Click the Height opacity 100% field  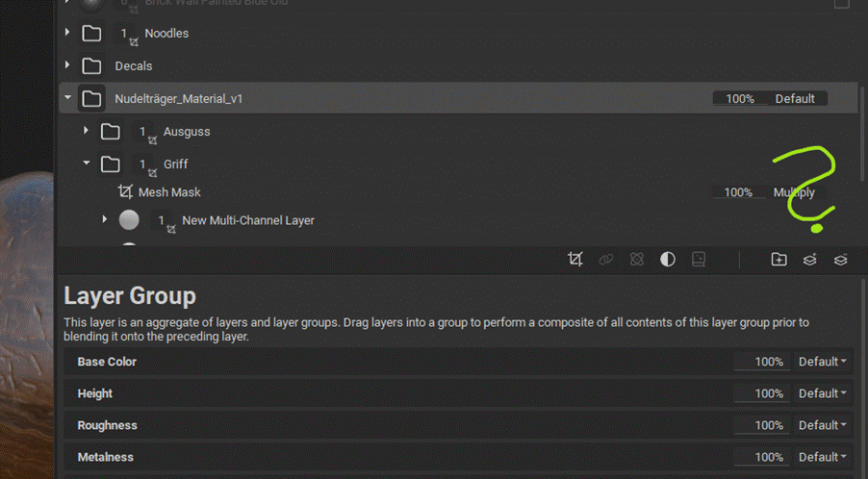tap(762, 393)
